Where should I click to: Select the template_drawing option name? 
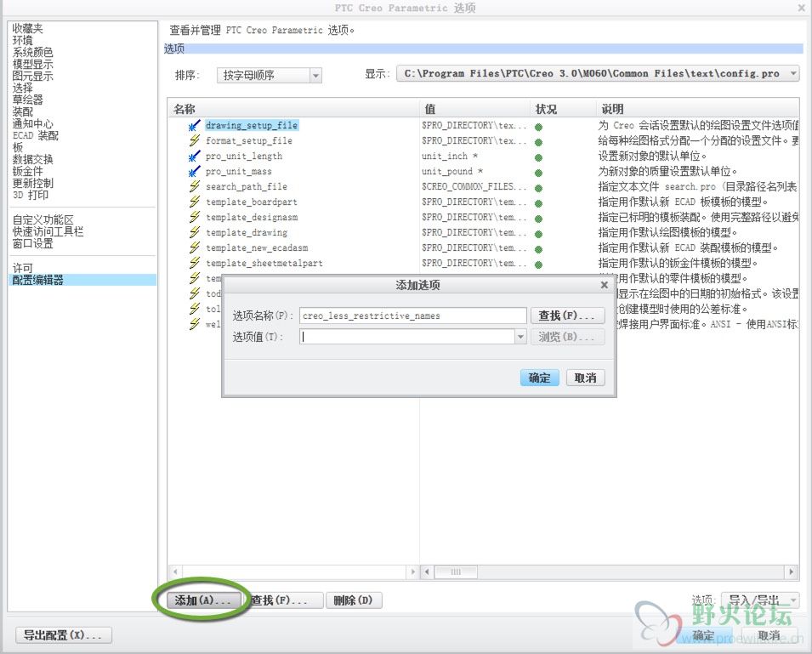click(x=247, y=232)
